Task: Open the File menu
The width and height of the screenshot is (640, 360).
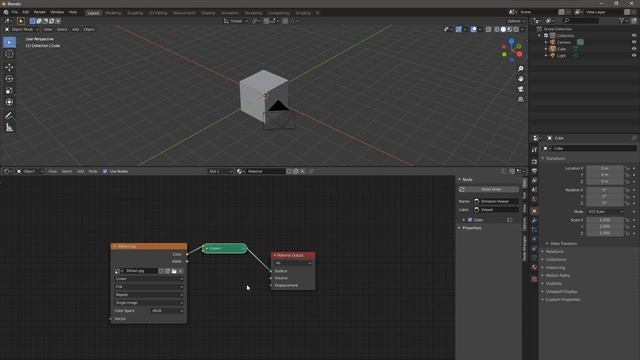Action: [15, 12]
